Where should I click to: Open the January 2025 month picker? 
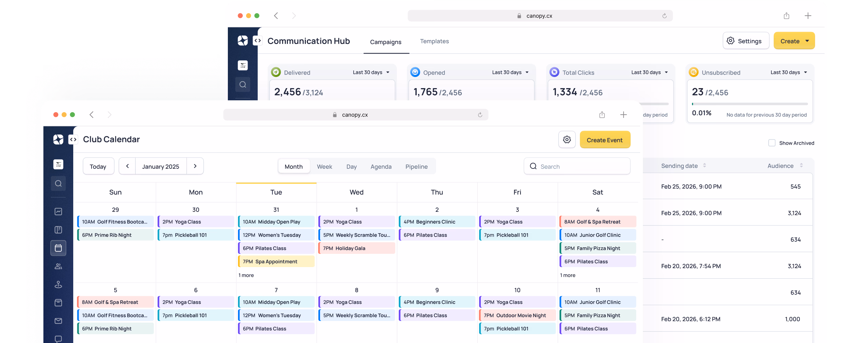[161, 166]
